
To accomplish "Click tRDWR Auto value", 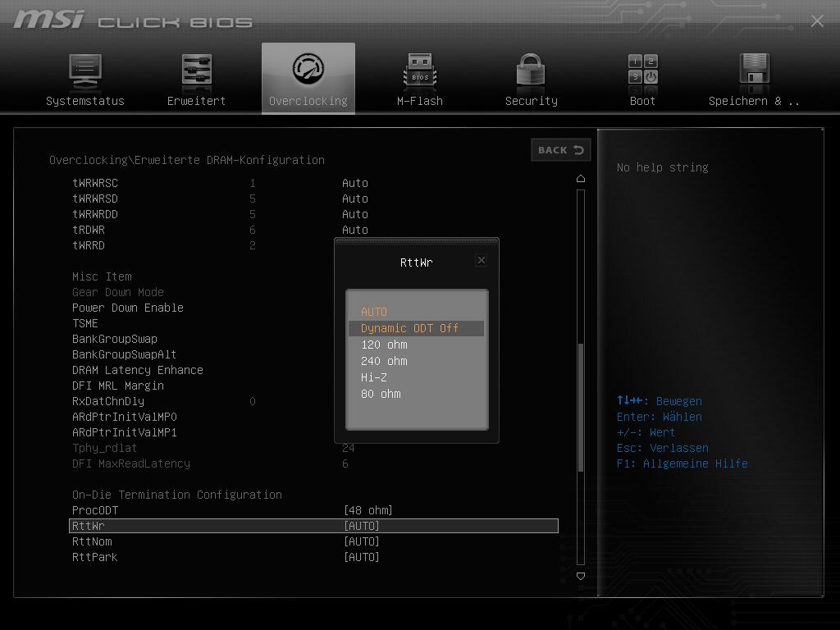I will pos(355,230).
